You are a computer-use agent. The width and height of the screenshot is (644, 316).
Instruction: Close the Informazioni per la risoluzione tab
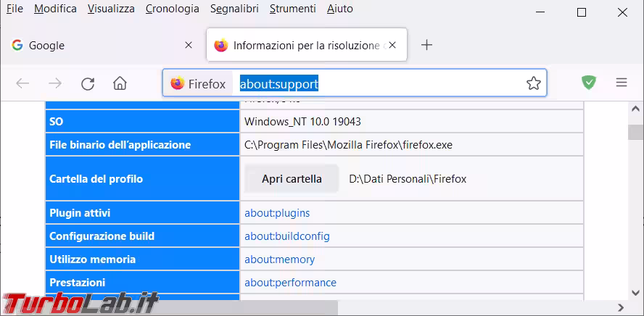[392, 45]
